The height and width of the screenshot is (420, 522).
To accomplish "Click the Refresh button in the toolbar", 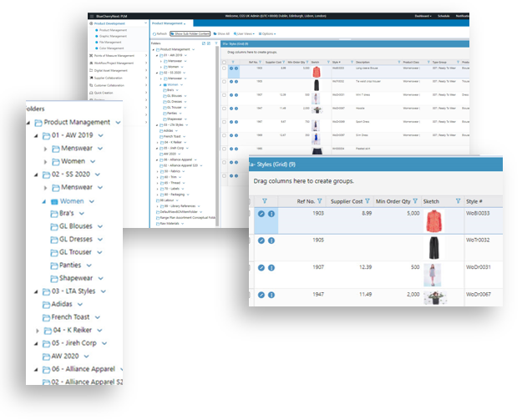I will coord(160,33).
